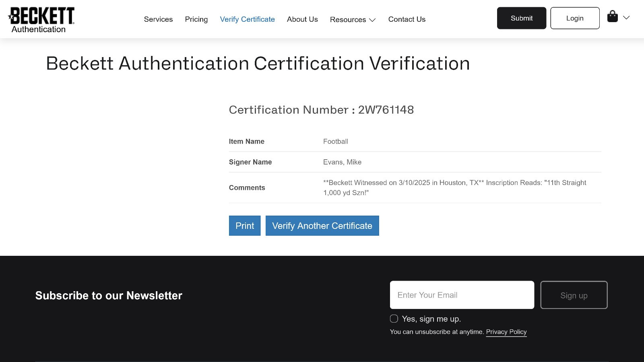This screenshot has width=644, height=362.
Task: Open the Contact Us page
Action: [407, 19]
